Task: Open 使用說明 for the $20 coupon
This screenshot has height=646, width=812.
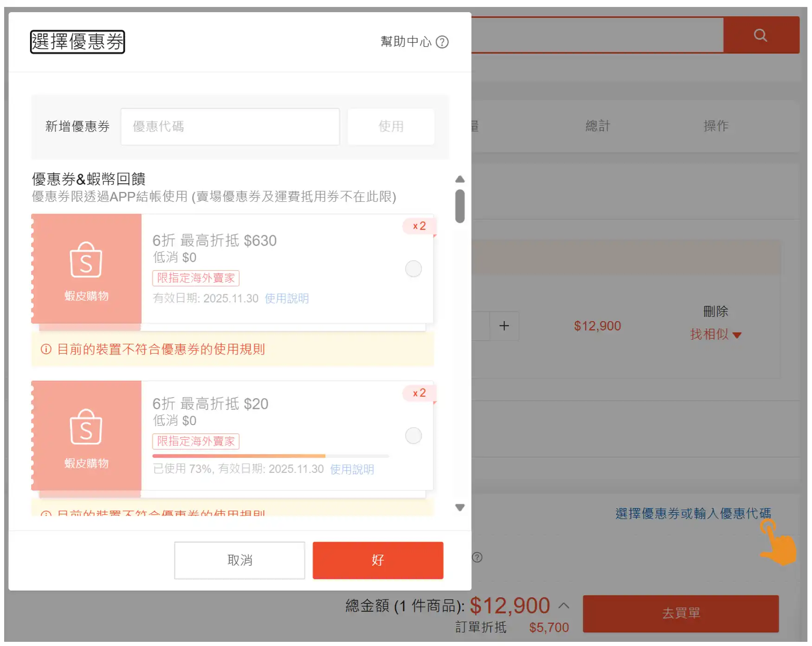Action: 352,469
